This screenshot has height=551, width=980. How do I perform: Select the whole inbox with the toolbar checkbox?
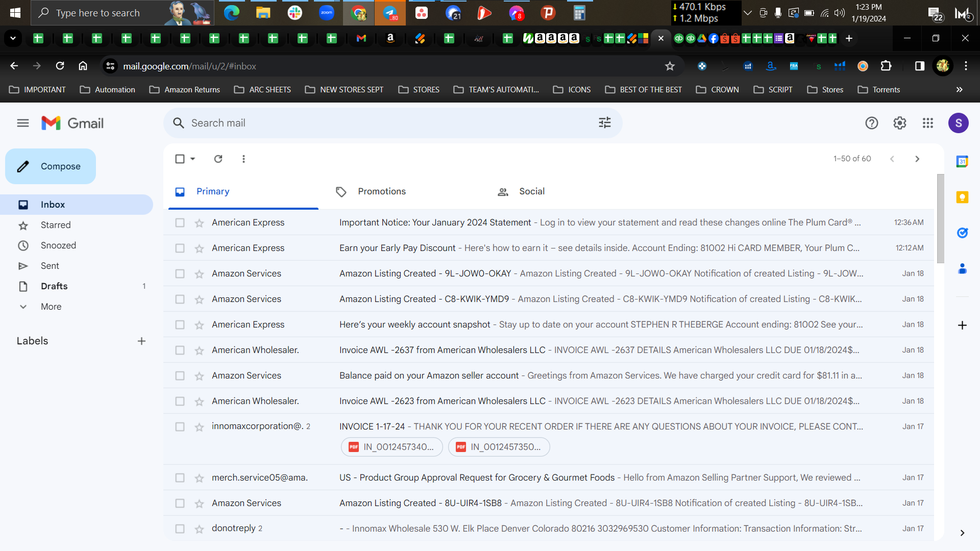tap(180, 159)
